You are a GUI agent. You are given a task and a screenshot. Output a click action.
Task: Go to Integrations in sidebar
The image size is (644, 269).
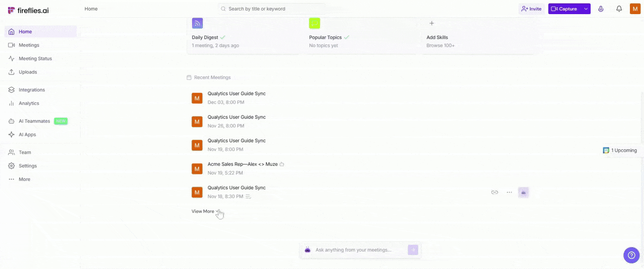click(32, 90)
